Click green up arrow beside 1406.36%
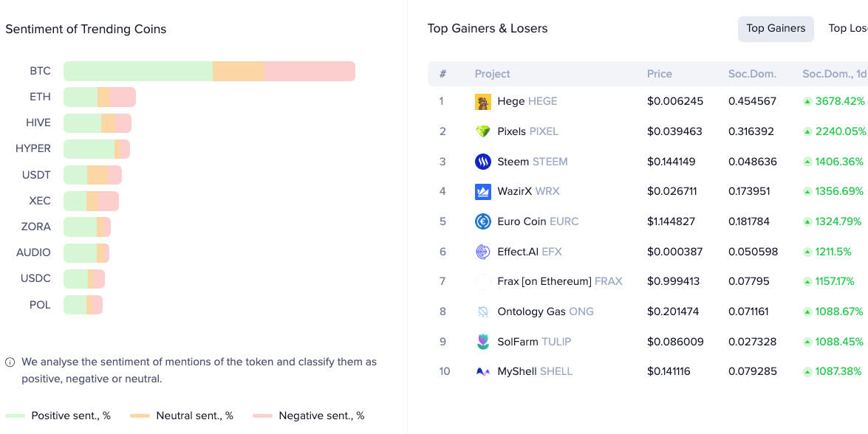Screen dimensions: 868x434 pyautogui.click(x=807, y=162)
